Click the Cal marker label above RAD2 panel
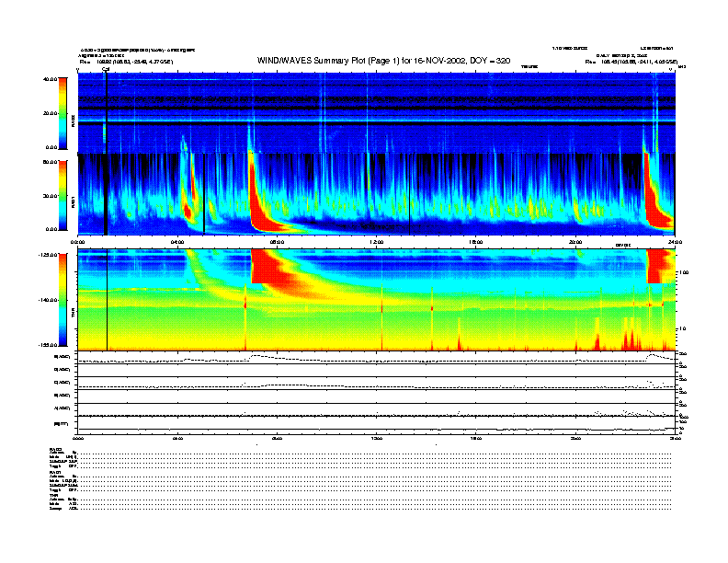The image size is (728, 563). coord(106,69)
